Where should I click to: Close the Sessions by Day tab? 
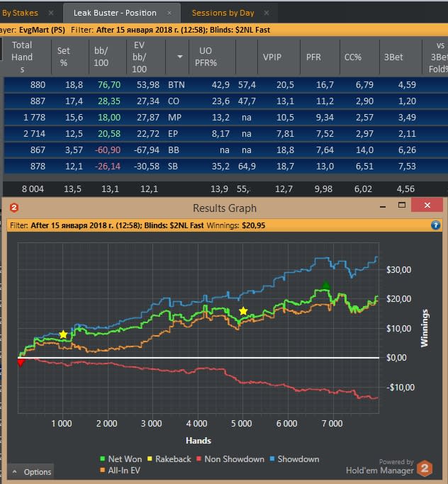coord(267,13)
